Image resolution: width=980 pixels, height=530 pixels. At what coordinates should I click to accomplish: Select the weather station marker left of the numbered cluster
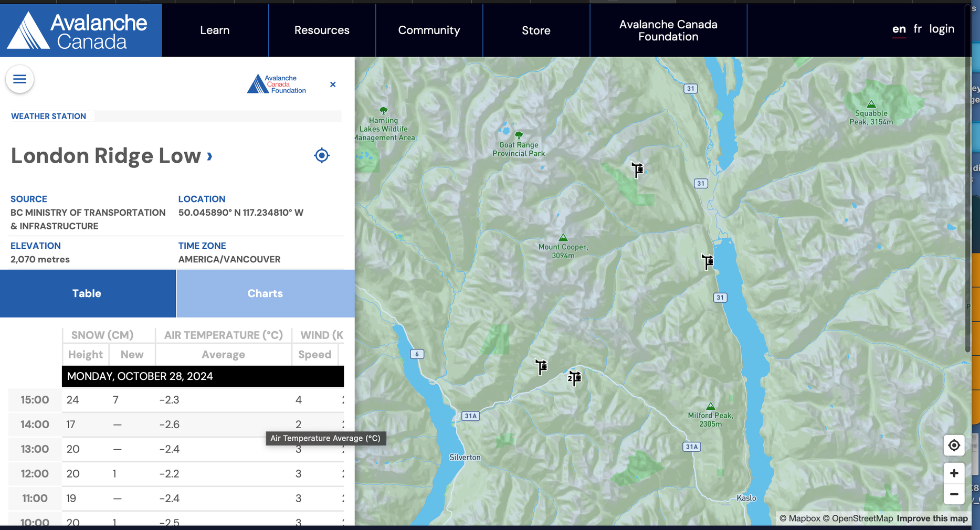tap(541, 366)
